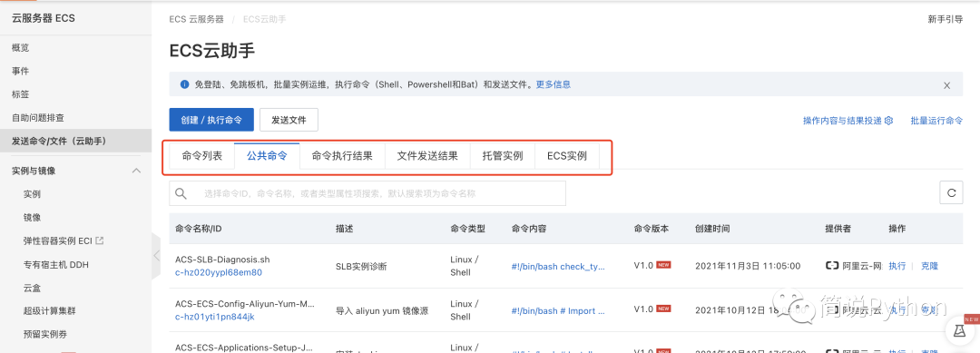Open 镜像 in the sidebar
Screen dimensions: 980x353
pos(32,218)
